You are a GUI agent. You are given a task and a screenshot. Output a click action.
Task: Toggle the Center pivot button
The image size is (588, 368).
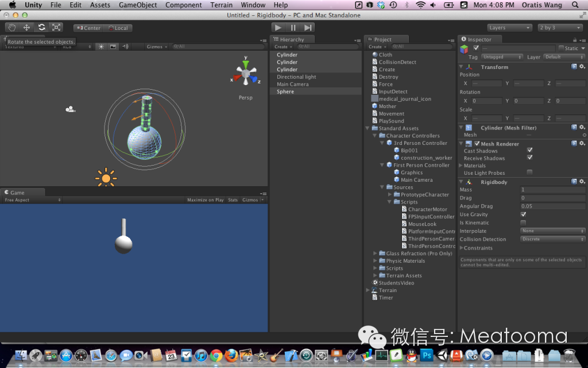pyautogui.click(x=88, y=28)
